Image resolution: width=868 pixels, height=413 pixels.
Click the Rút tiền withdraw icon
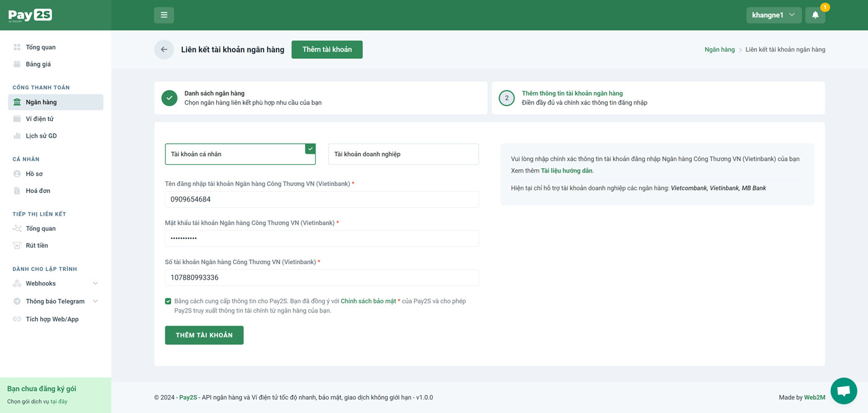click(17, 245)
